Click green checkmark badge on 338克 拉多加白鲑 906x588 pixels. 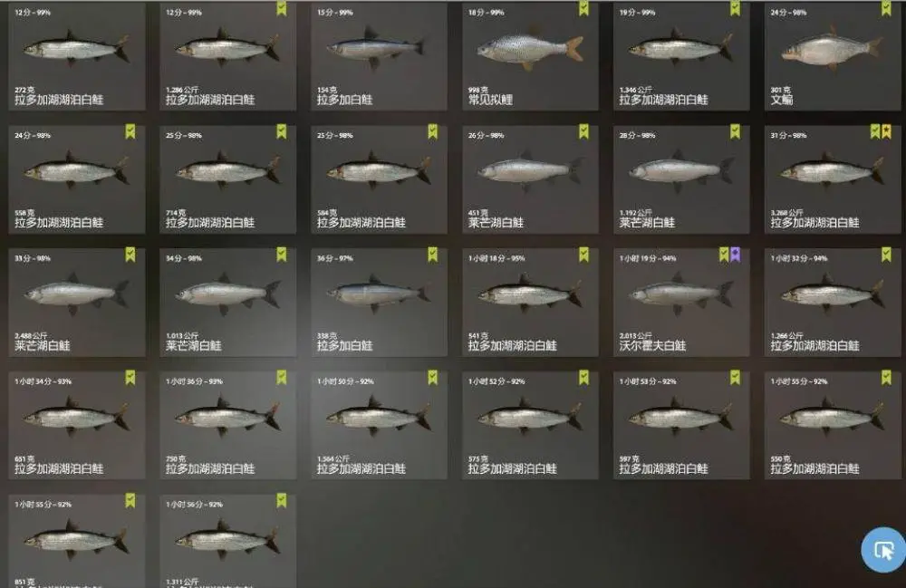(432, 255)
